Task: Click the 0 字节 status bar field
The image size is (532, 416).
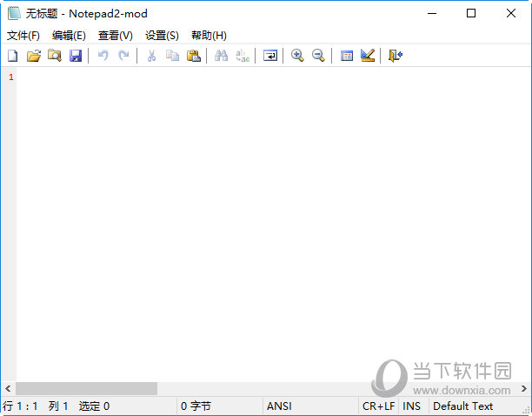Action: (x=220, y=406)
